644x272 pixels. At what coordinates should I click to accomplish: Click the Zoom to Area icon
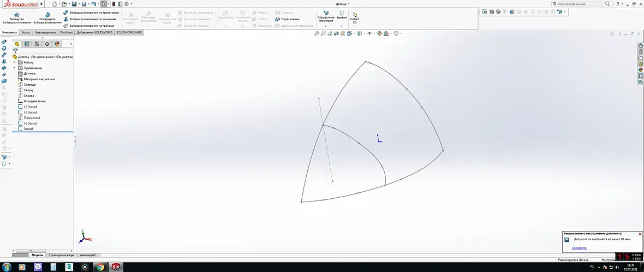pyautogui.click(x=324, y=34)
